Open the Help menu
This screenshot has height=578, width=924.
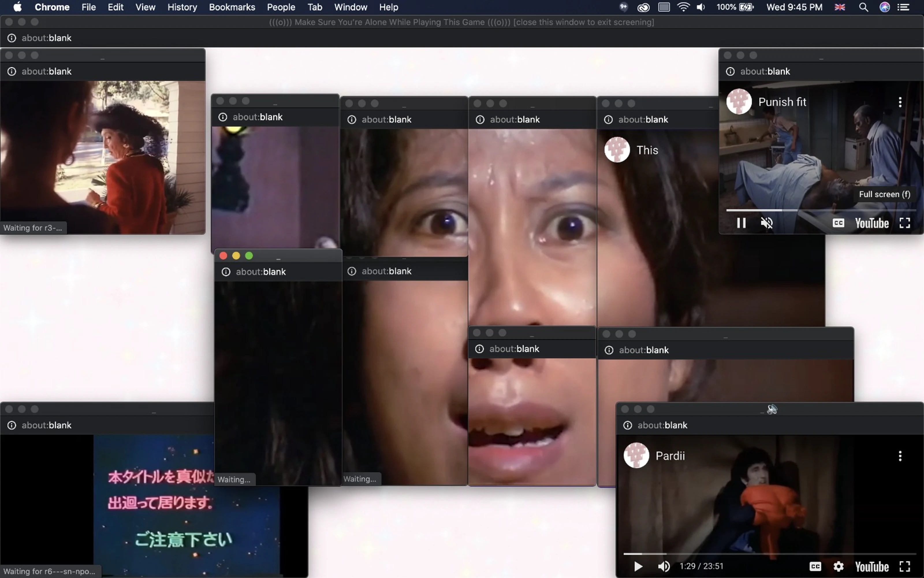click(x=389, y=7)
